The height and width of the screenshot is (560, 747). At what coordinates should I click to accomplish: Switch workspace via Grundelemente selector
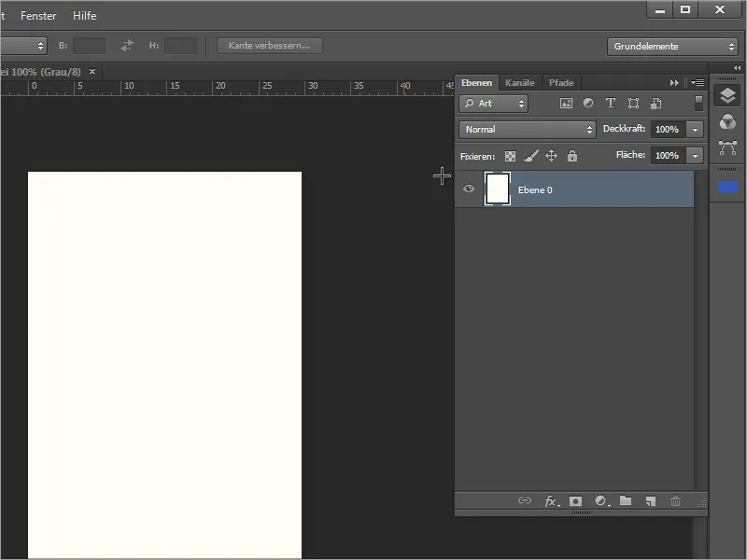pyautogui.click(x=671, y=46)
